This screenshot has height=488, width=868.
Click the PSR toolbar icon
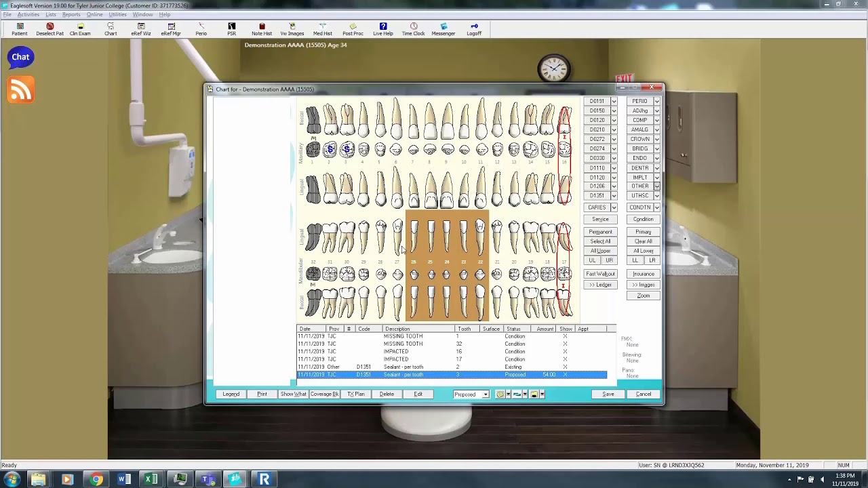click(232, 29)
